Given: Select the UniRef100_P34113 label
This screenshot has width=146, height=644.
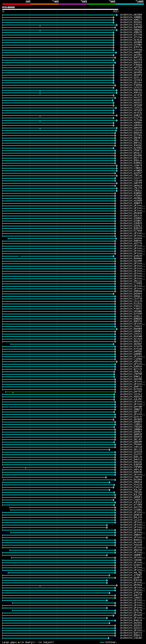Looking at the screenshot, I should [131, 487].
